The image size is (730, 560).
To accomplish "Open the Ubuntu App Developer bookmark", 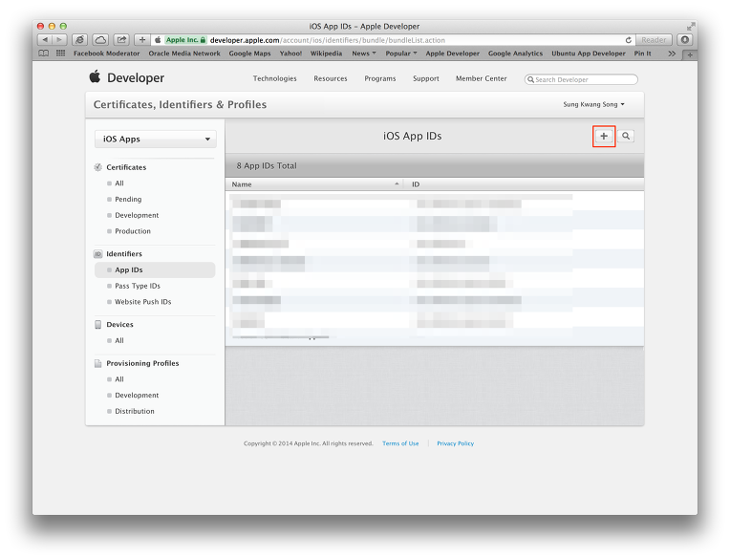I will tap(589, 54).
